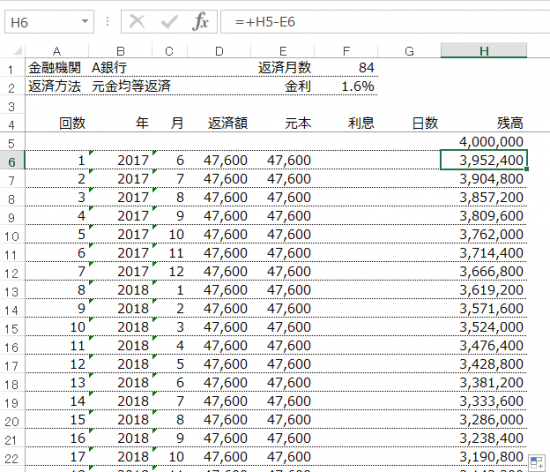Open the Auto Fill Options icon
This screenshot has width=550, height=472.
click(x=537, y=462)
